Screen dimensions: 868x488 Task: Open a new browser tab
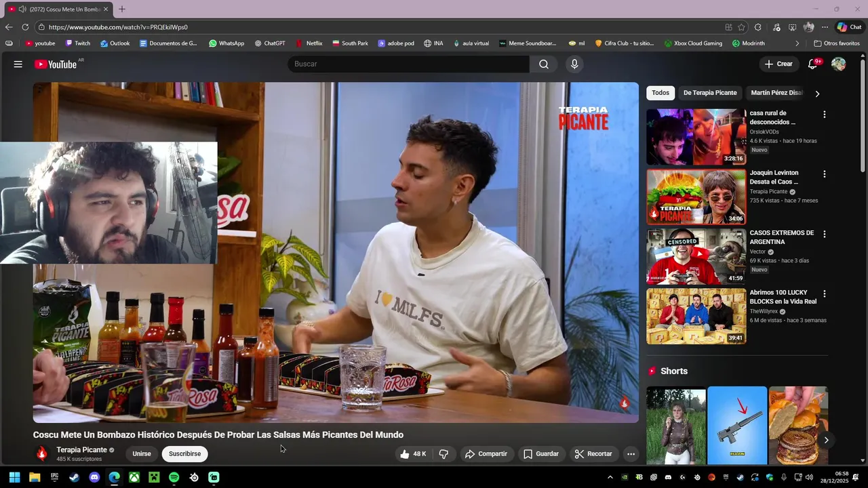[122, 9]
